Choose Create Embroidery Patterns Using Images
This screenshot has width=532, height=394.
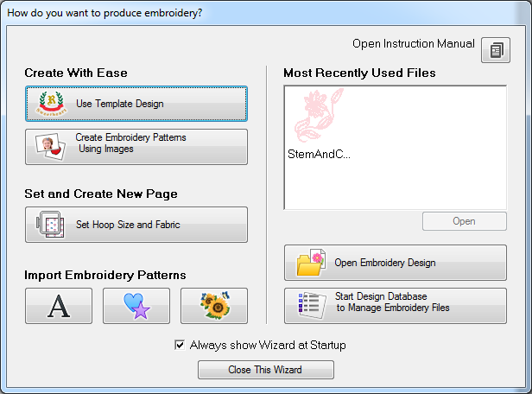pyautogui.click(x=136, y=147)
